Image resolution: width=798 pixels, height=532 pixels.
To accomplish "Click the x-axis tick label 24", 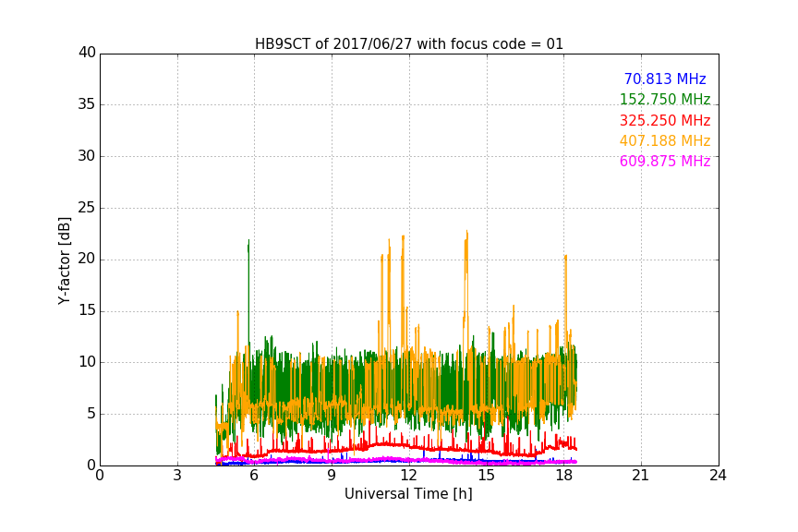I will pyautogui.click(x=718, y=476).
